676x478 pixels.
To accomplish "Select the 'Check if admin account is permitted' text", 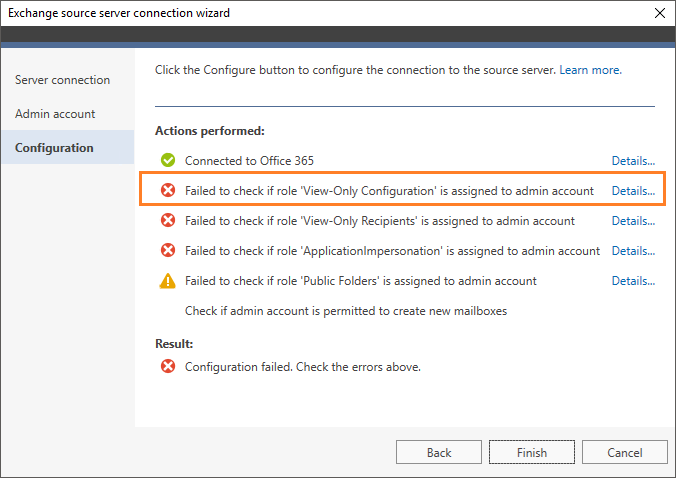I will point(346,311).
